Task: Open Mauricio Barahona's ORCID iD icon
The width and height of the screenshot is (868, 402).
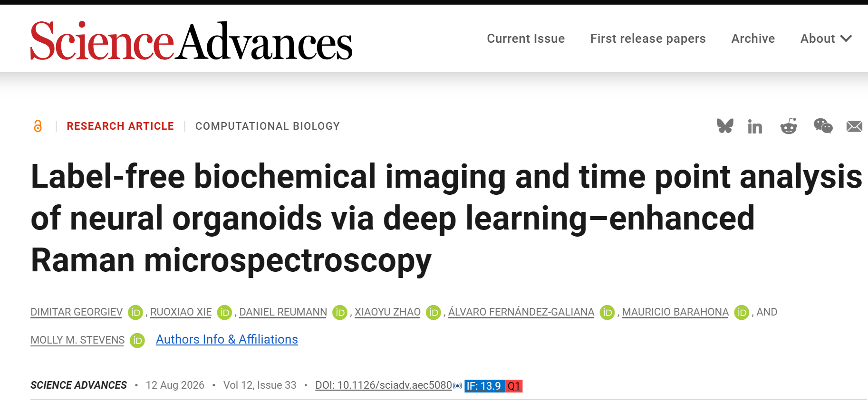Action: pyautogui.click(x=742, y=312)
